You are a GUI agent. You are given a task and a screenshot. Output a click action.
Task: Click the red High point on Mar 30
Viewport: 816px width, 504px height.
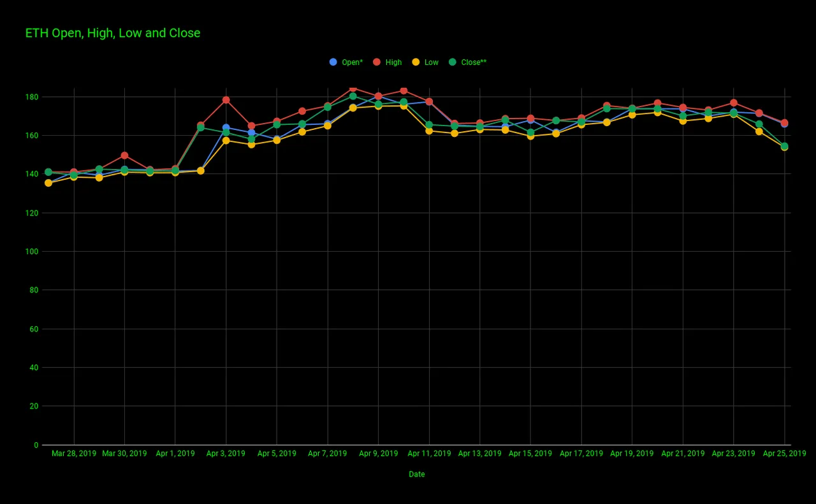coord(124,155)
